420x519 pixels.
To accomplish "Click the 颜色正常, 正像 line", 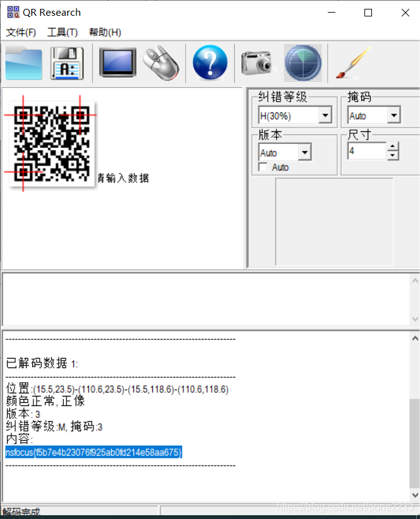I will [x=45, y=401].
